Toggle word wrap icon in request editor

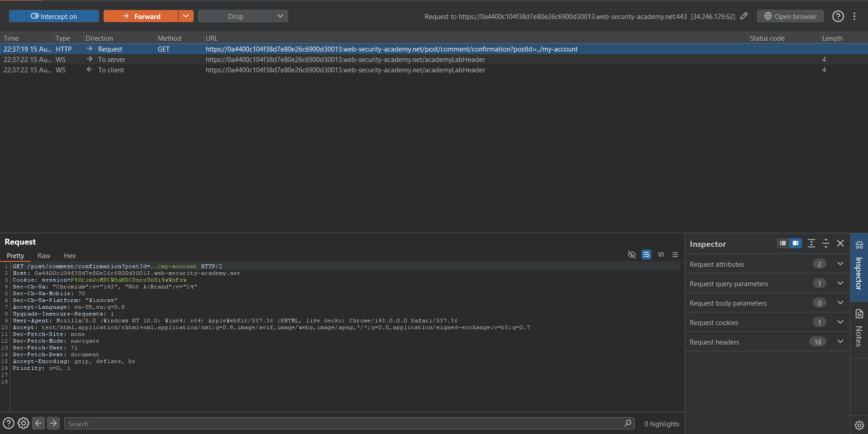(646, 255)
